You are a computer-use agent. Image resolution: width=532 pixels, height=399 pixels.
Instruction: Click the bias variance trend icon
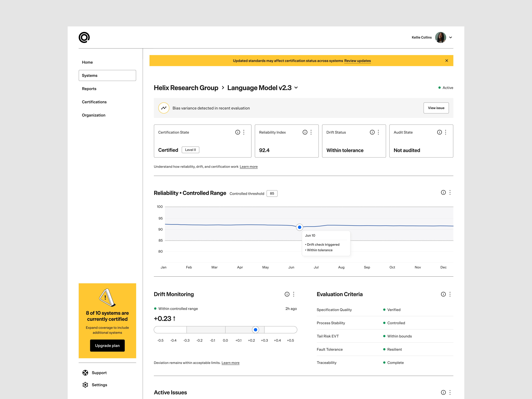pyautogui.click(x=164, y=108)
